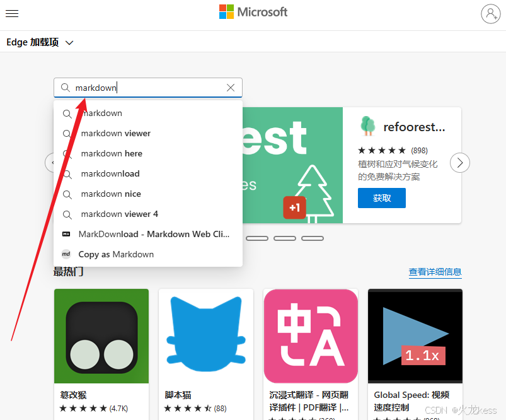Click 篡改猴 star rating (4.7K)

point(94,409)
